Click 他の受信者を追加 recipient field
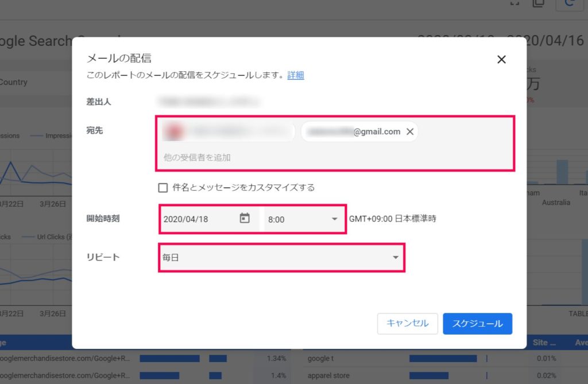588x384 pixels. pos(197,157)
